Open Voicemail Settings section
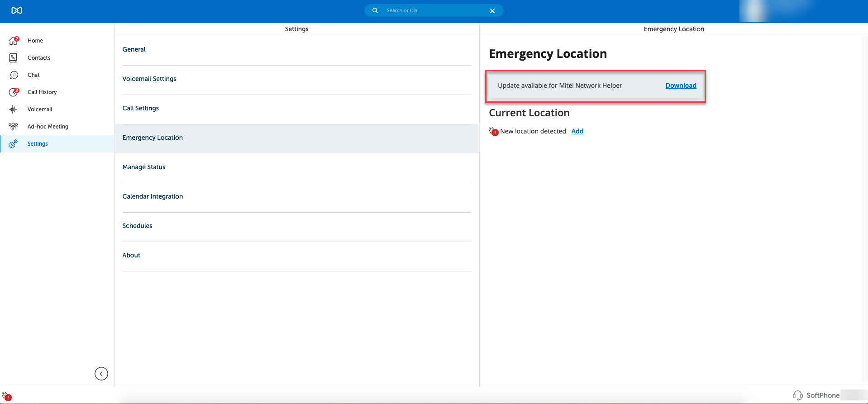Image resolution: width=868 pixels, height=404 pixels. [149, 79]
